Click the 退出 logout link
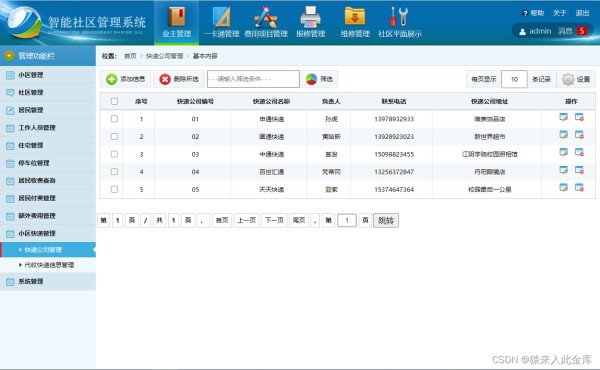600x370 pixels. tap(582, 13)
